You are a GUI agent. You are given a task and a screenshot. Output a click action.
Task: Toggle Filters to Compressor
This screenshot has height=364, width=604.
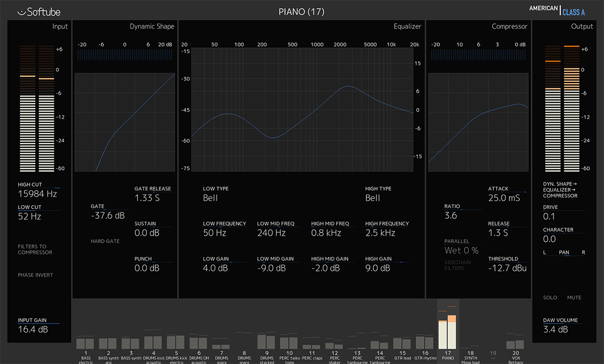tap(35, 249)
